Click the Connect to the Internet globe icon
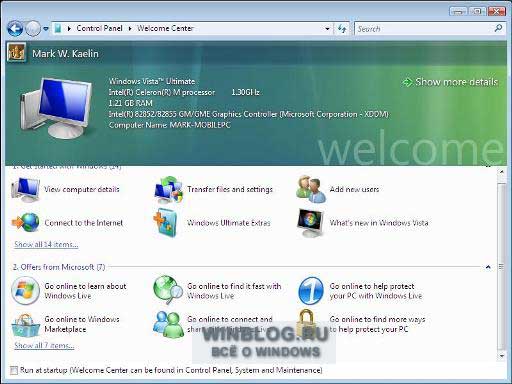 click(25, 222)
